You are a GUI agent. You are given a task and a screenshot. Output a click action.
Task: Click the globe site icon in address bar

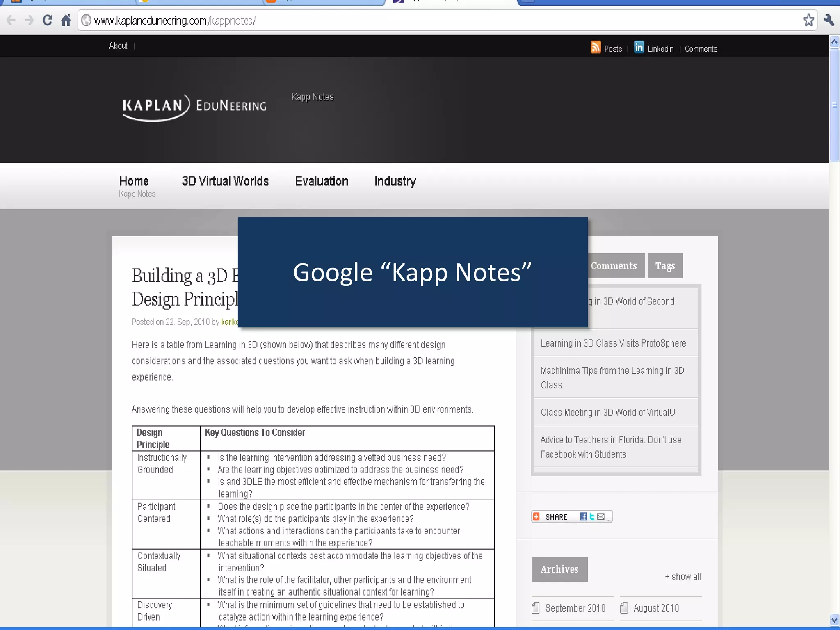86,20
